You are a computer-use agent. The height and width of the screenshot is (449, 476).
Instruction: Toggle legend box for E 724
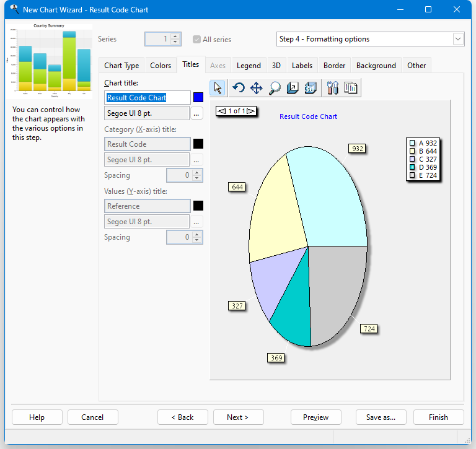pos(412,175)
